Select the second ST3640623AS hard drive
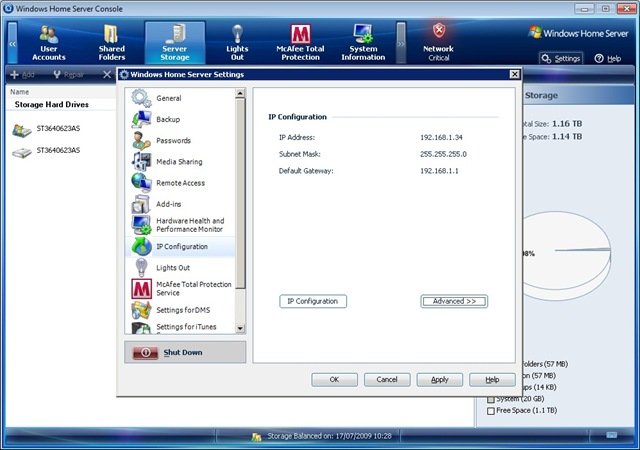Image resolution: width=640 pixels, height=450 pixels. [46, 151]
